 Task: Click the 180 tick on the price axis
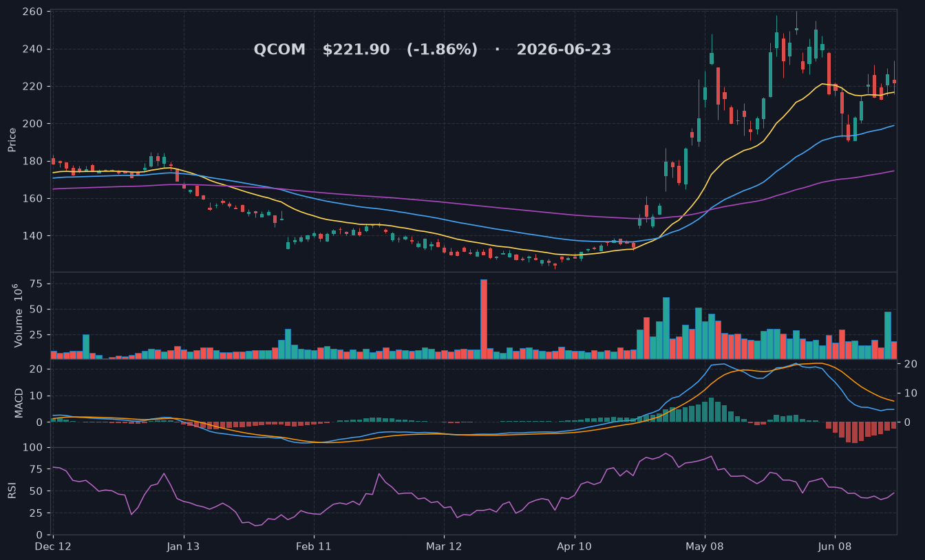33,161
